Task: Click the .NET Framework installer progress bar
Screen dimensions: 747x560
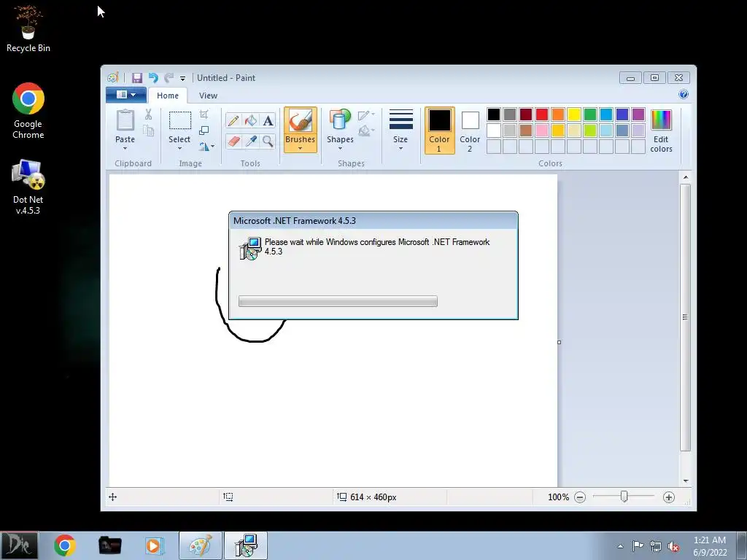Action: click(338, 301)
